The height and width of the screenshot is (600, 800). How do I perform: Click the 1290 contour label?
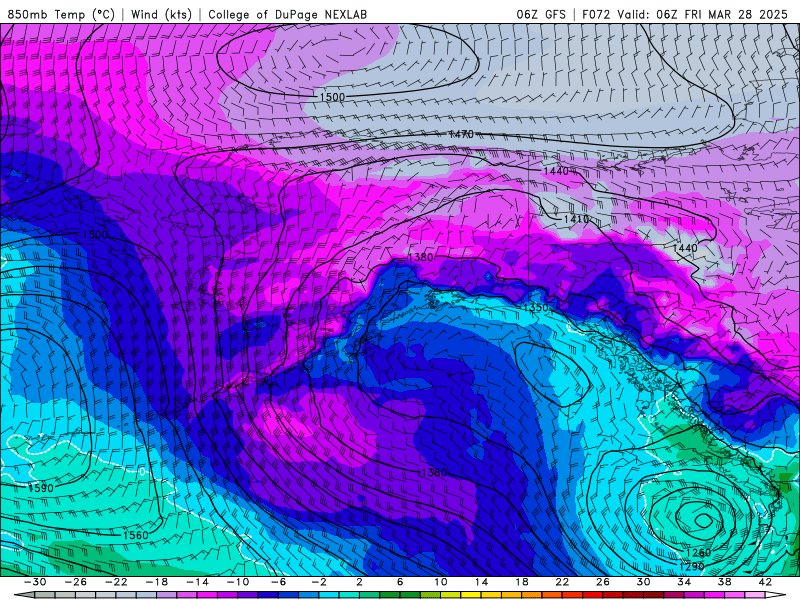click(x=692, y=566)
